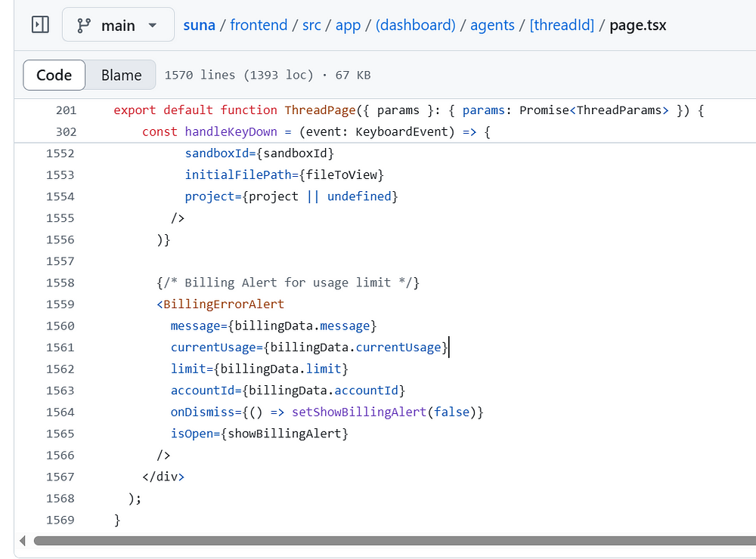The width and height of the screenshot is (756, 559).
Task: Select line number 1567
Action: 60,477
